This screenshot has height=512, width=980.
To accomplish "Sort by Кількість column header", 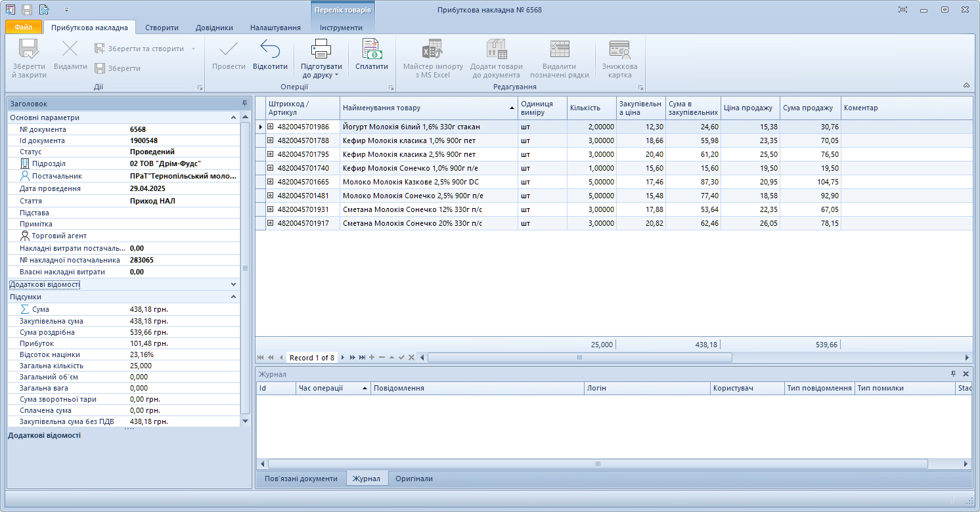I will click(592, 108).
